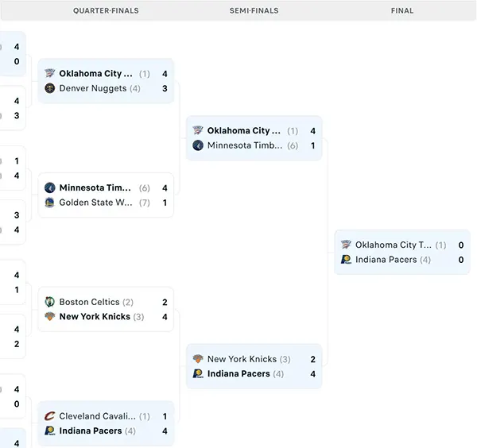477x448 pixels.
Task: Select the Quarter-Finals column header
Action: 106,10
